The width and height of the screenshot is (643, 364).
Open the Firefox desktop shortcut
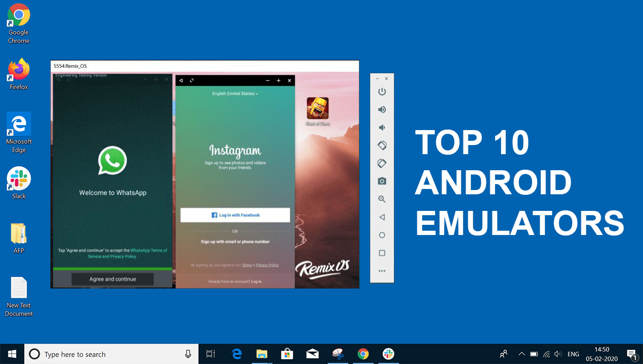(x=19, y=74)
